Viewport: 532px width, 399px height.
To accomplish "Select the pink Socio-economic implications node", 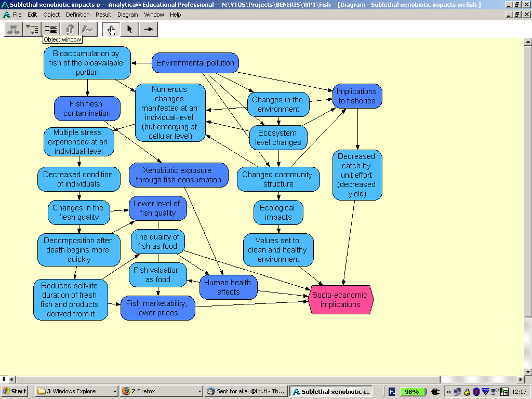I will 340,300.
